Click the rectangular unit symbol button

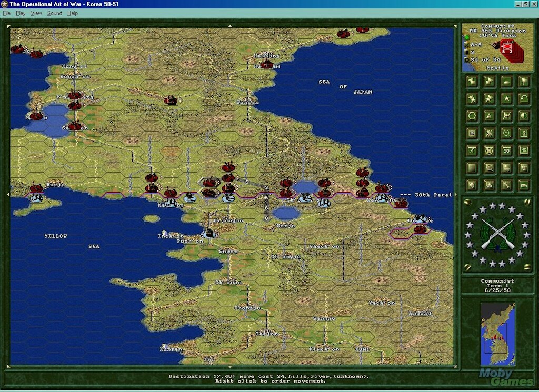472,133
